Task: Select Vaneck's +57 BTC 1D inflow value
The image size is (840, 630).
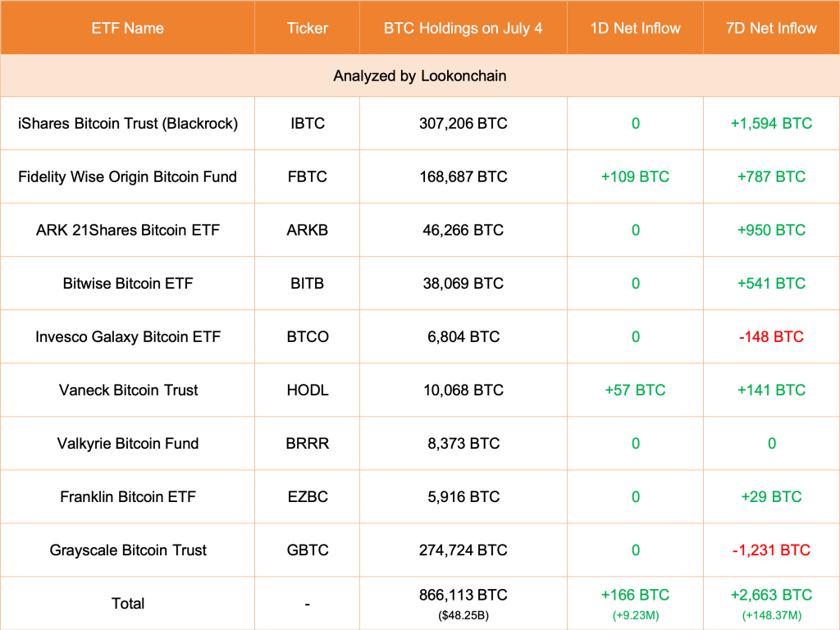Action: (x=636, y=390)
